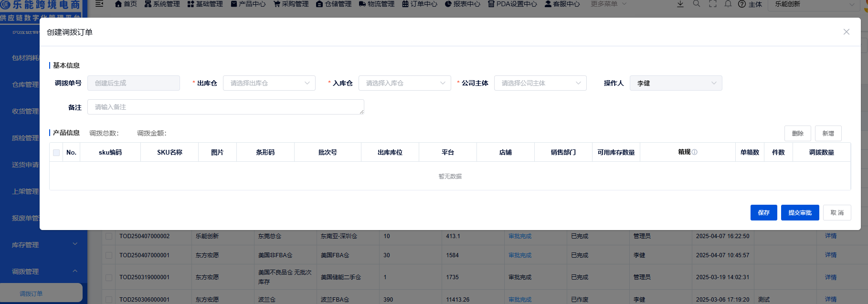Expand 库存管理 in the sidebar
Screen dimensions: 868x304
[43, 245]
